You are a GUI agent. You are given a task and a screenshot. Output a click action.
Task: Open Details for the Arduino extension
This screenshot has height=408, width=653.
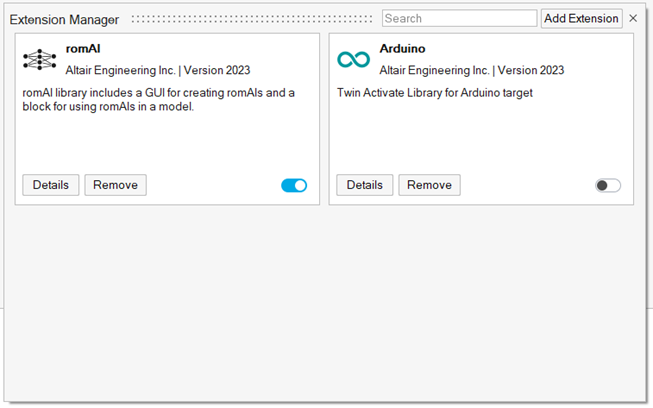click(365, 185)
